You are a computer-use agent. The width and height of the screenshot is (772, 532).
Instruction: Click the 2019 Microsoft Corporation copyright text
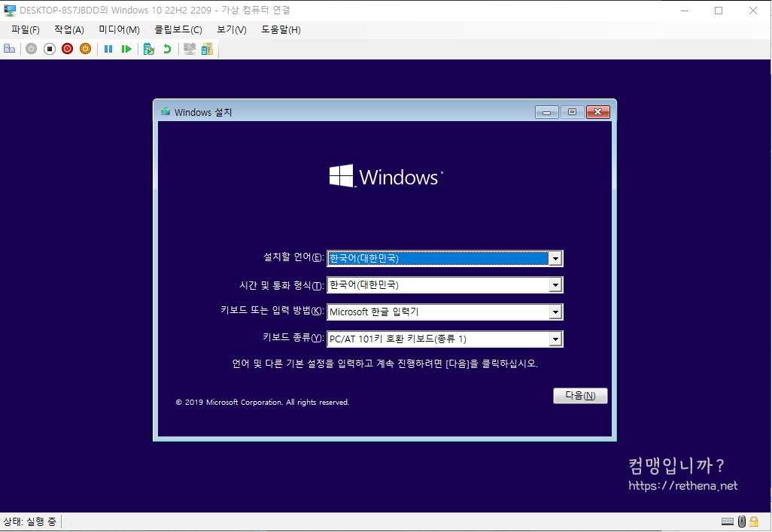[x=263, y=402]
